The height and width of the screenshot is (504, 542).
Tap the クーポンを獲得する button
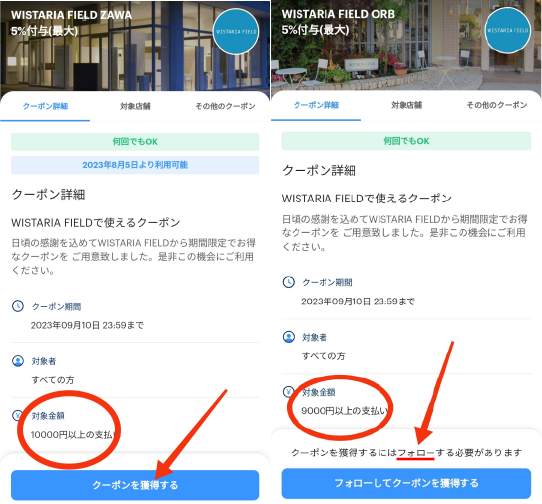[135, 485]
